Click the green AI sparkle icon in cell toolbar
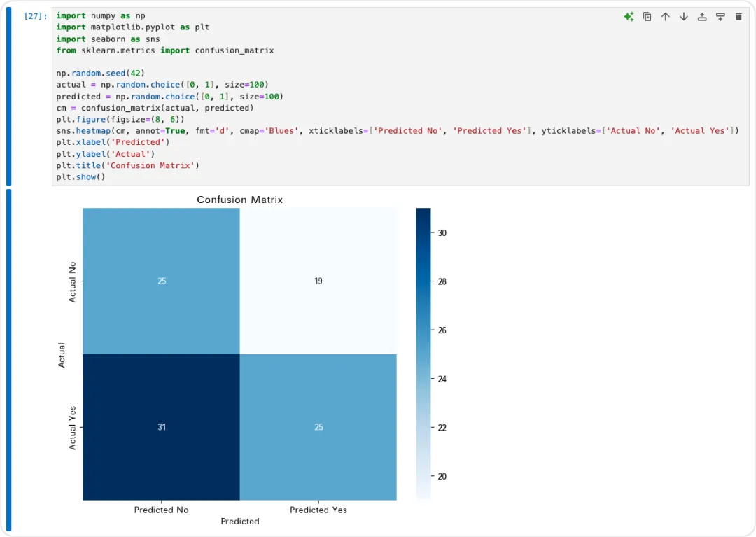Image resolution: width=756 pixels, height=537 pixels. click(629, 17)
